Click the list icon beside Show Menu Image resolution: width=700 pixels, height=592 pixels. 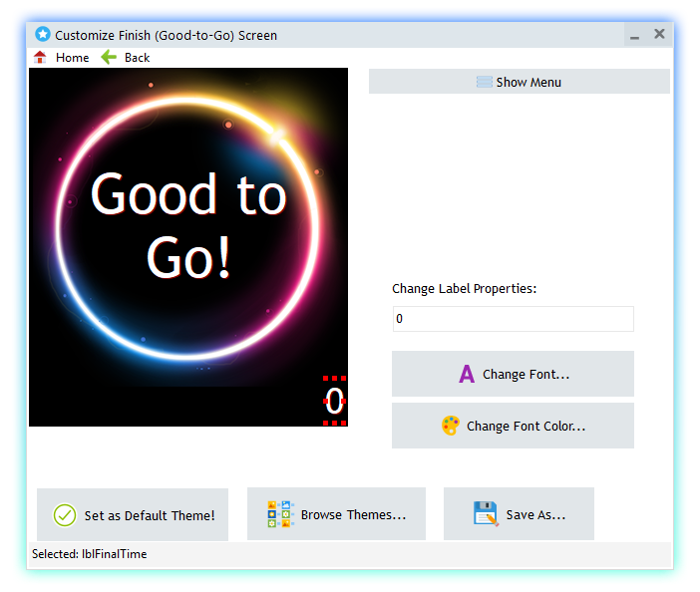(x=484, y=83)
